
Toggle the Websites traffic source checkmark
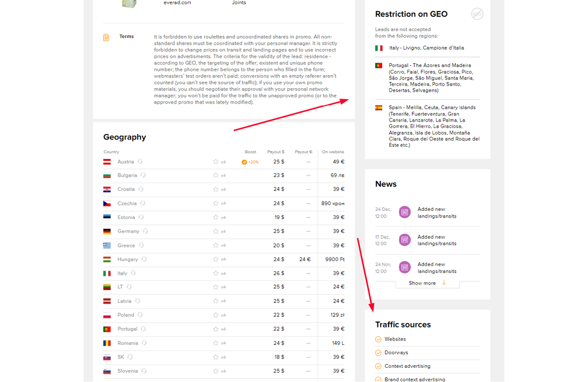[378, 339]
